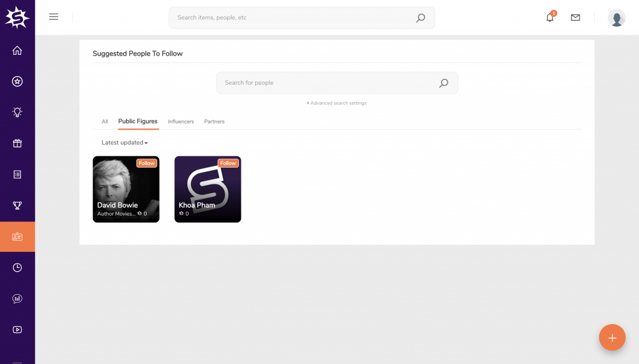Go to Home in the sidebar
This screenshot has width=639, height=364.
17,50
